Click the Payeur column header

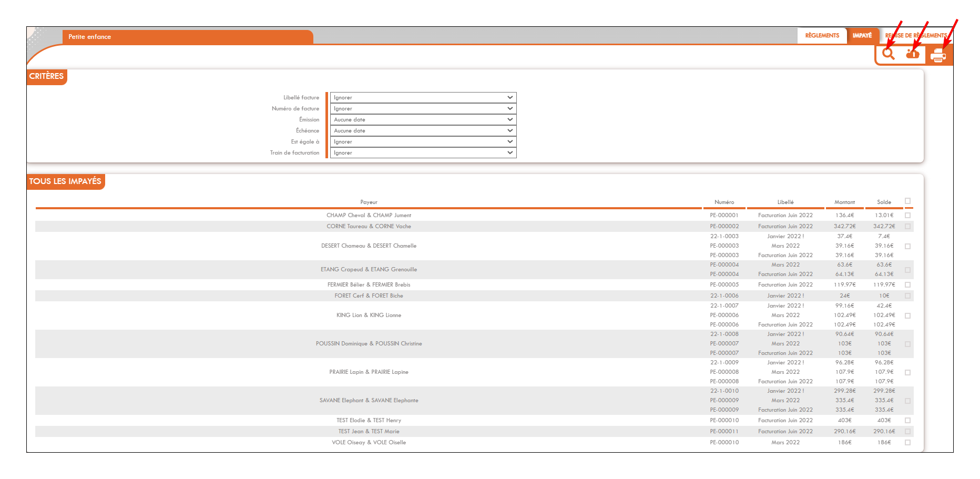coord(369,202)
